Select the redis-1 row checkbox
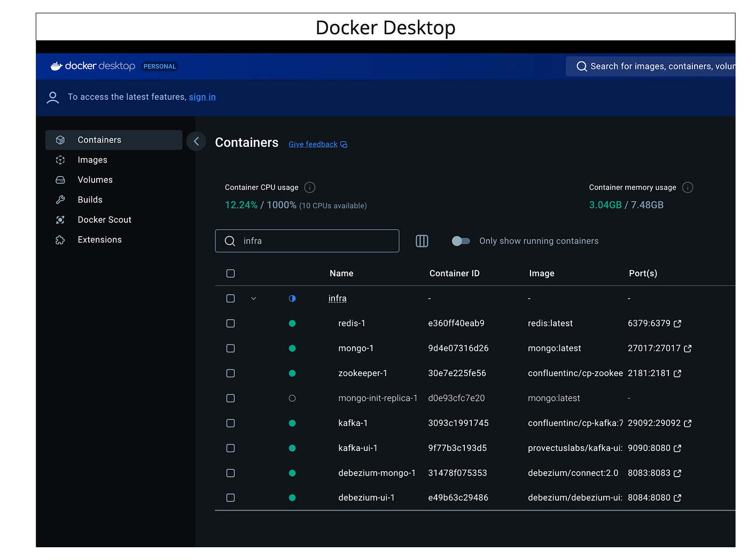The height and width of the screenshot is (560, 748). pos(231,323)
